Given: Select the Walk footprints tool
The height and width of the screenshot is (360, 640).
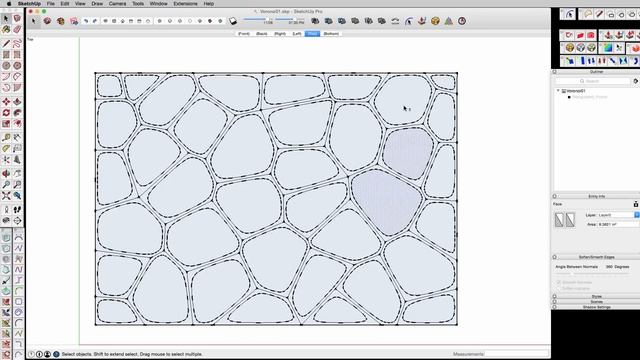Looking at the screenshot, I should (x=17, y=210).
